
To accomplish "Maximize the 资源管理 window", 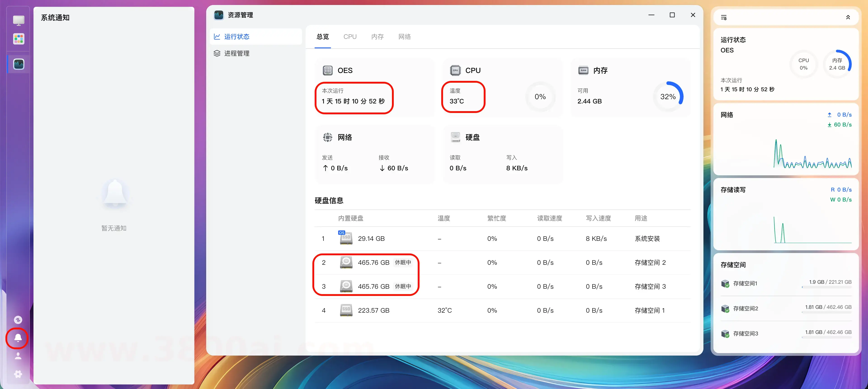I will (672, 15).
